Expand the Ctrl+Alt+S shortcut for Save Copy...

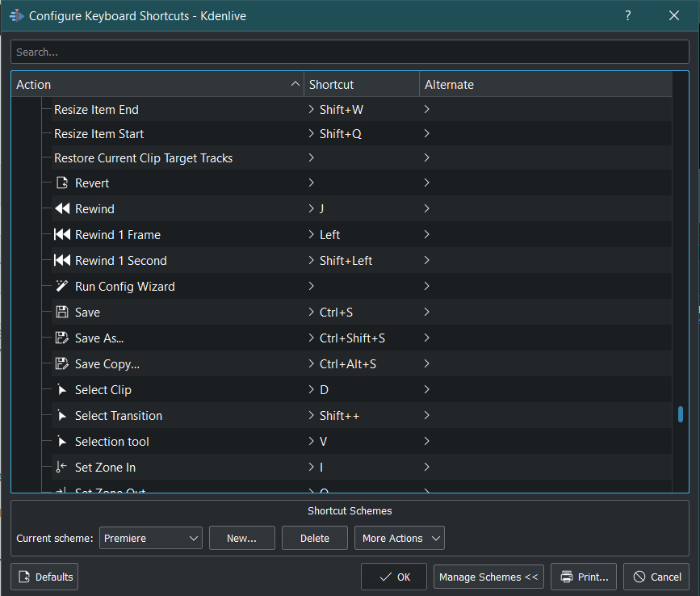[x=311, y=364]
